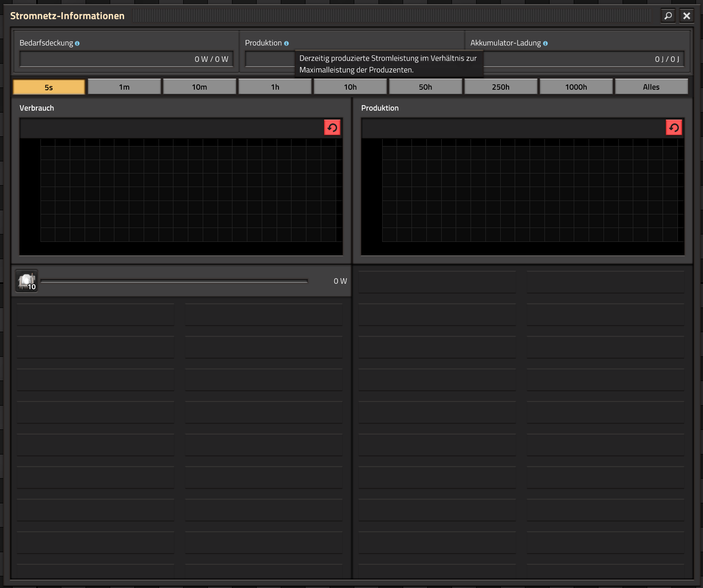Choose the 50h time range
Image resolution: width=703 pixels, height=588 pixels.
(x=425, y=87)
